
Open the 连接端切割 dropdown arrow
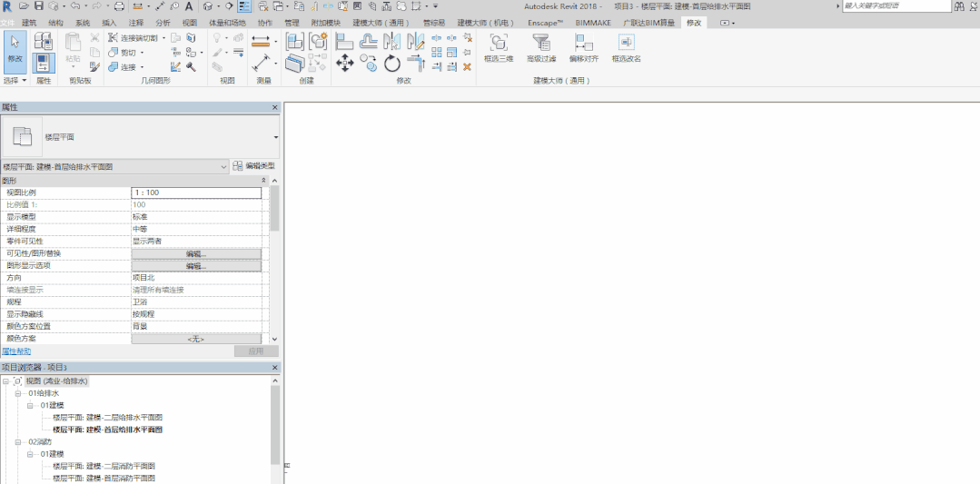(163, 37)
